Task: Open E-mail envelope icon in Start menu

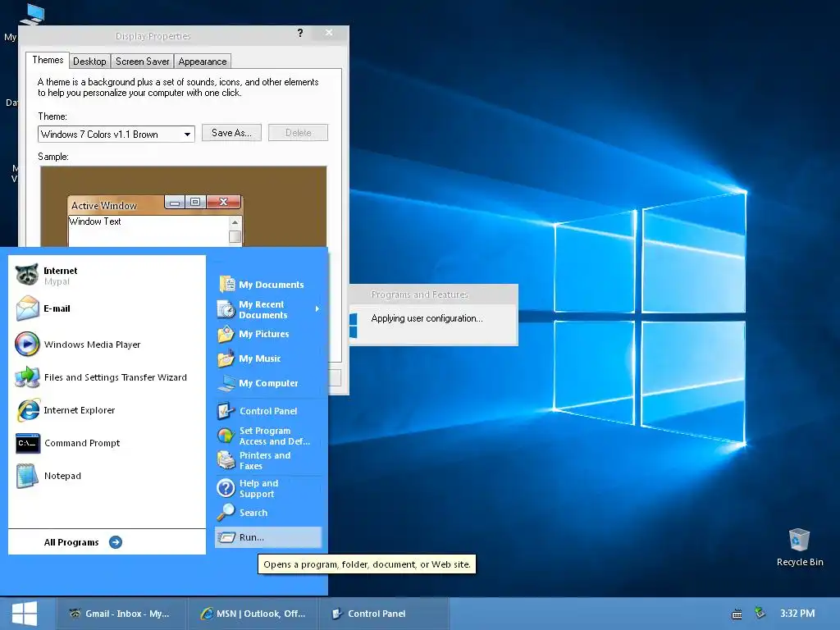Action: click(x=27, y=308)
